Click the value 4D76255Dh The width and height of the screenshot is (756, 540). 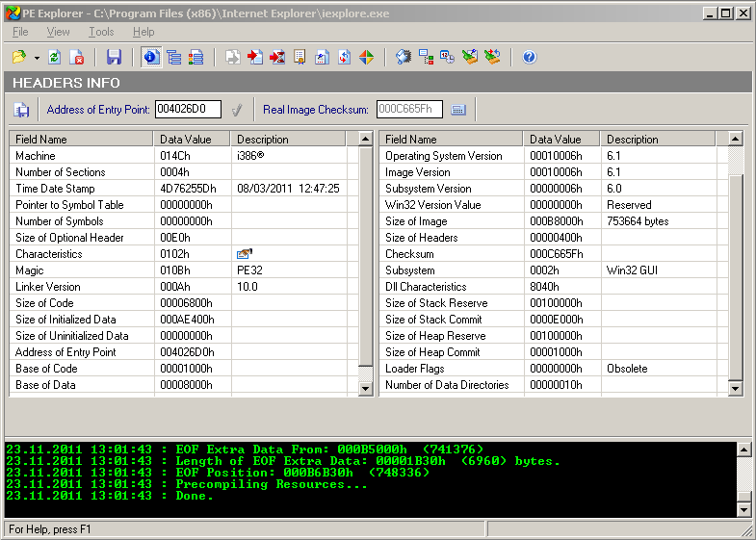[x=188, y=189]
